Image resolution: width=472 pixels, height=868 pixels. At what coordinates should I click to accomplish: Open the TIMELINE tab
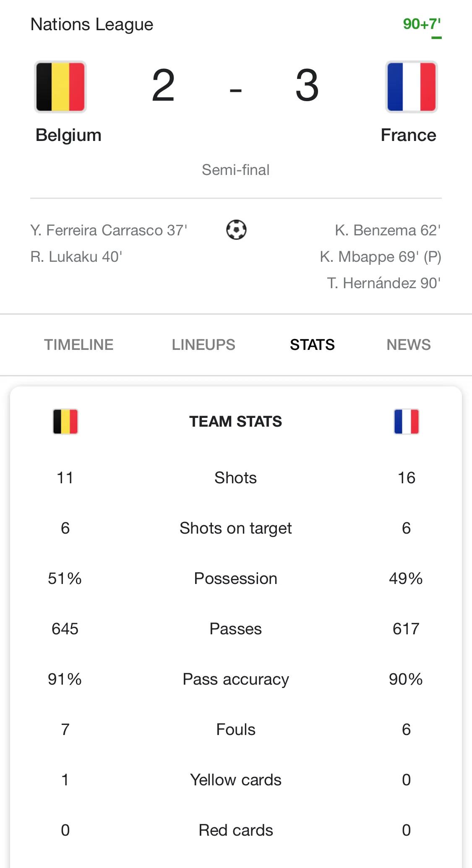click(x=79, y=345)
